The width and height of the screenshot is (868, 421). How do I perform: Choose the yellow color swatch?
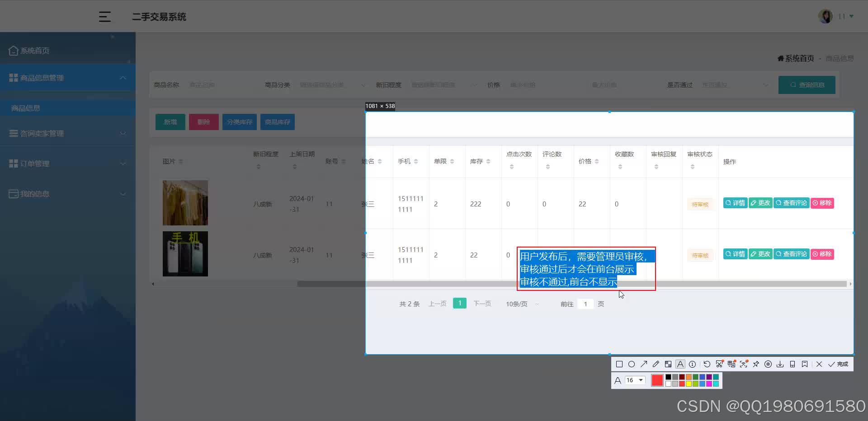(689, 384)
